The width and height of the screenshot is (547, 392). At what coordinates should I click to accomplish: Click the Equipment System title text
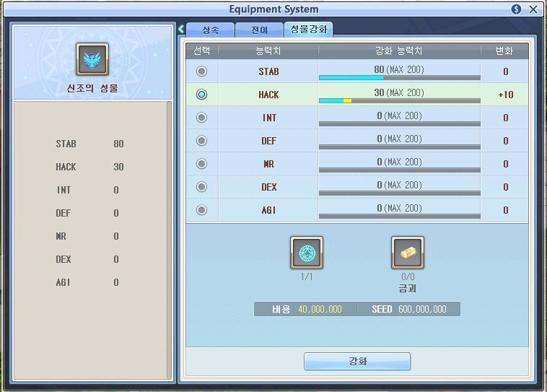pos(273,9)
